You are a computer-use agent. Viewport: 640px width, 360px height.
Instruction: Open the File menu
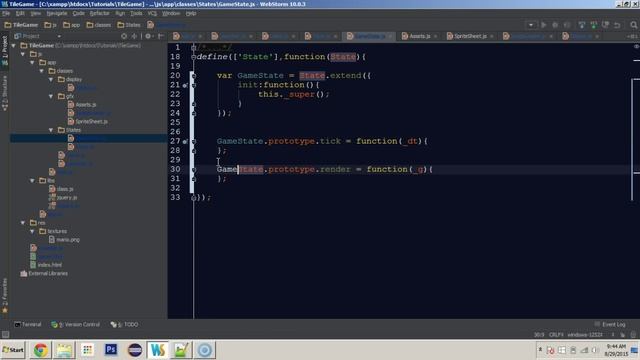6,13
